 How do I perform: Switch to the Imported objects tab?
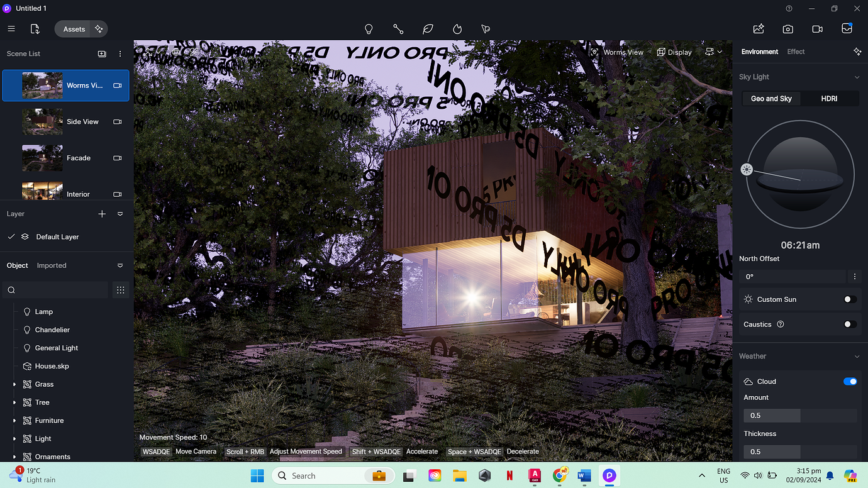pos(52,265)
